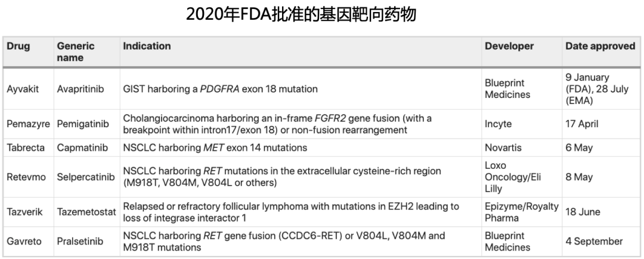Click Tazemetostat in the table
Screen dimensions: 644x259
coord(86,212)
